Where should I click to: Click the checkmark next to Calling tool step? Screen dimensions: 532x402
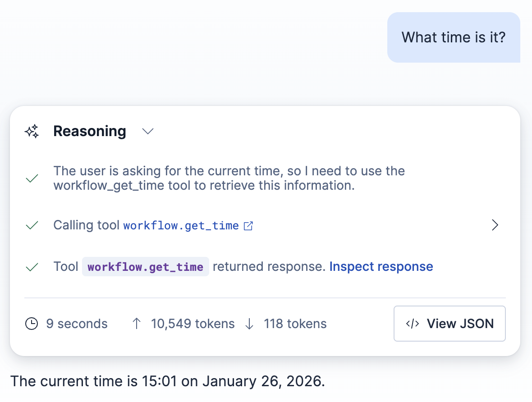click(x=32, y=225)
